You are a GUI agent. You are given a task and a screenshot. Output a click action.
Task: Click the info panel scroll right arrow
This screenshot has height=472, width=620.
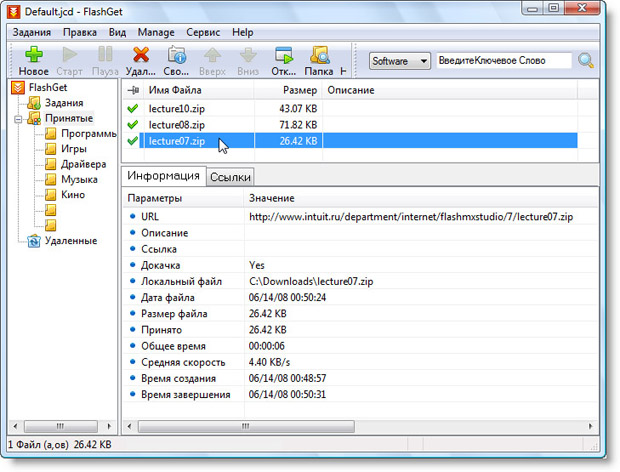(x=590, y=426)
